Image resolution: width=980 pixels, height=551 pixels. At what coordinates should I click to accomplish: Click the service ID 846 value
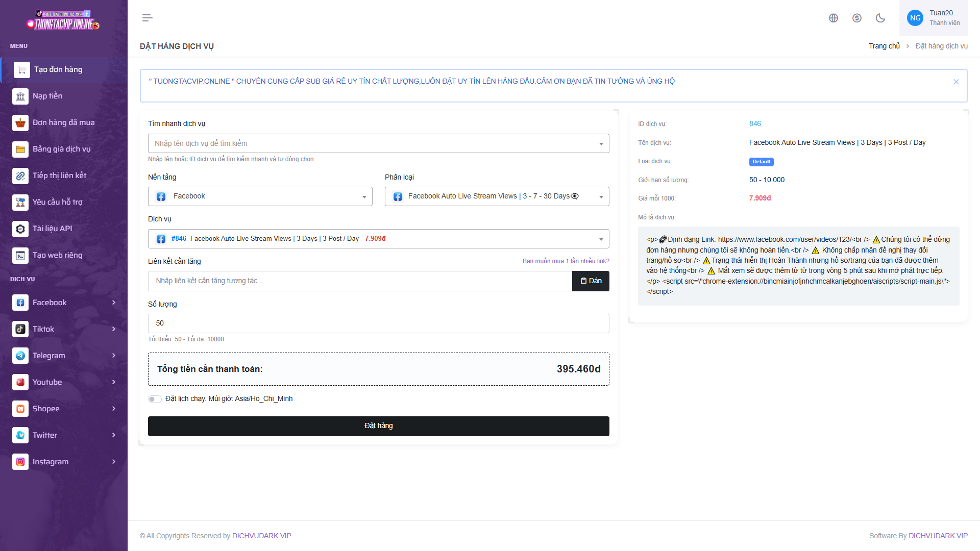coord(755,124)
